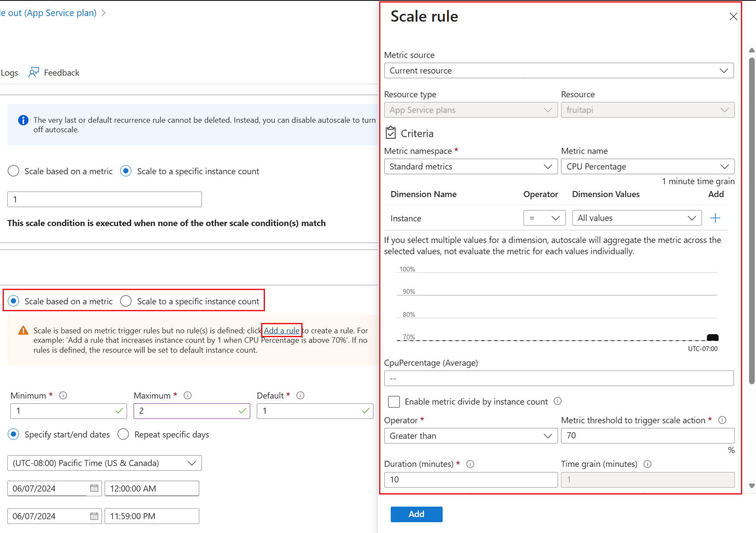Enable metric divide by instance count
756x533 pixels.
coord(394,402)
